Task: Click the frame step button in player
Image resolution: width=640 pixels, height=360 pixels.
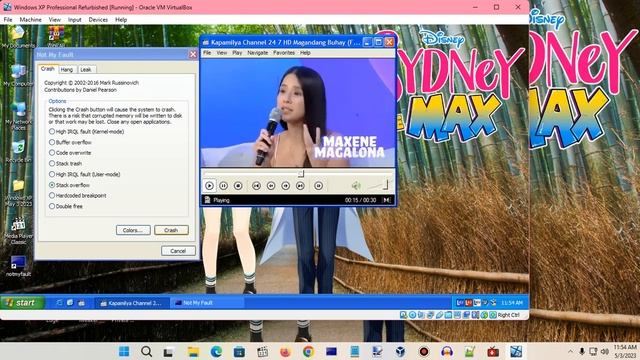Action: point(318,186)
